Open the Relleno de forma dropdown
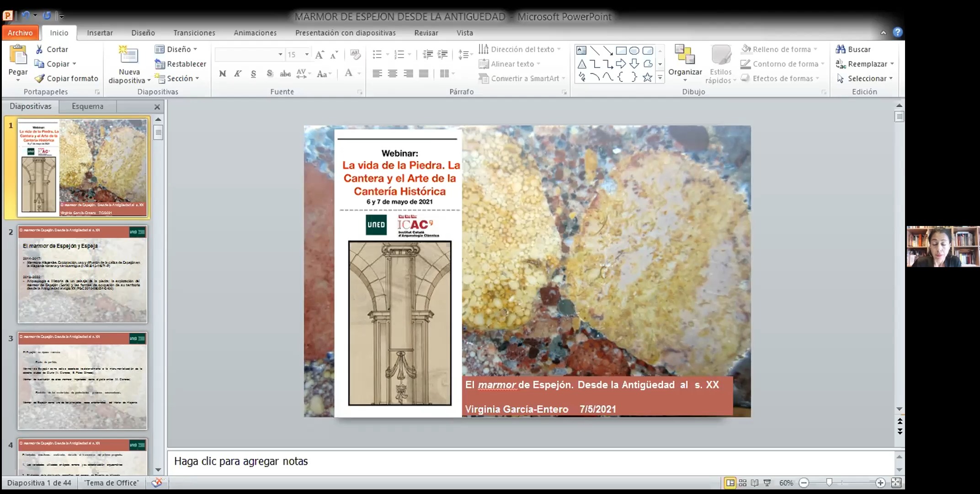Image resolution: width=980 pixels, height=494 pixels. pos(815,49)
